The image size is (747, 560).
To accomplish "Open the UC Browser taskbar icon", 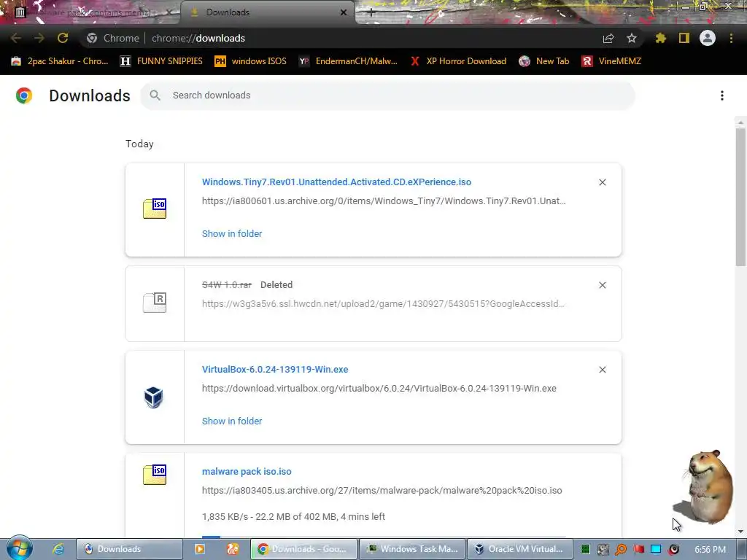I will pos(233,549).
